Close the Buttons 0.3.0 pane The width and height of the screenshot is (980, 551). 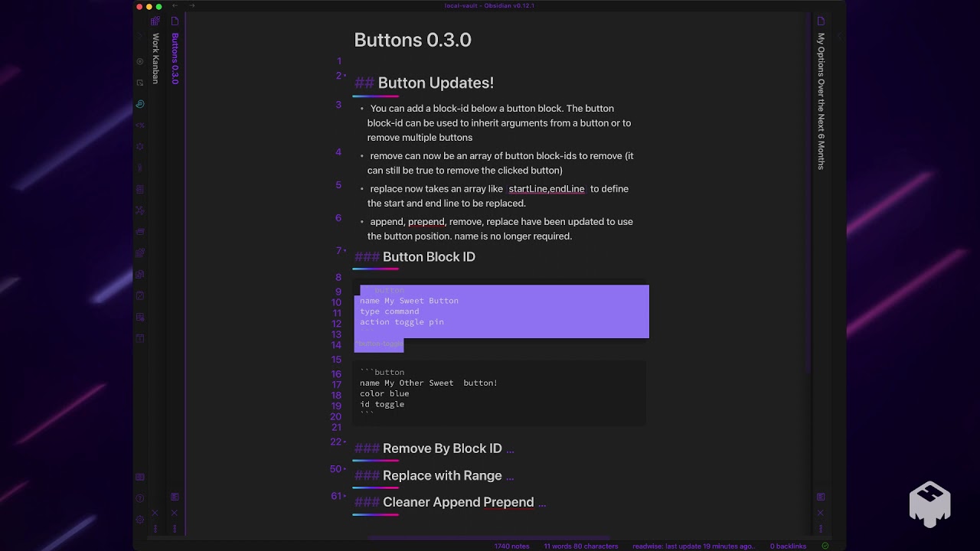(175, 513)
